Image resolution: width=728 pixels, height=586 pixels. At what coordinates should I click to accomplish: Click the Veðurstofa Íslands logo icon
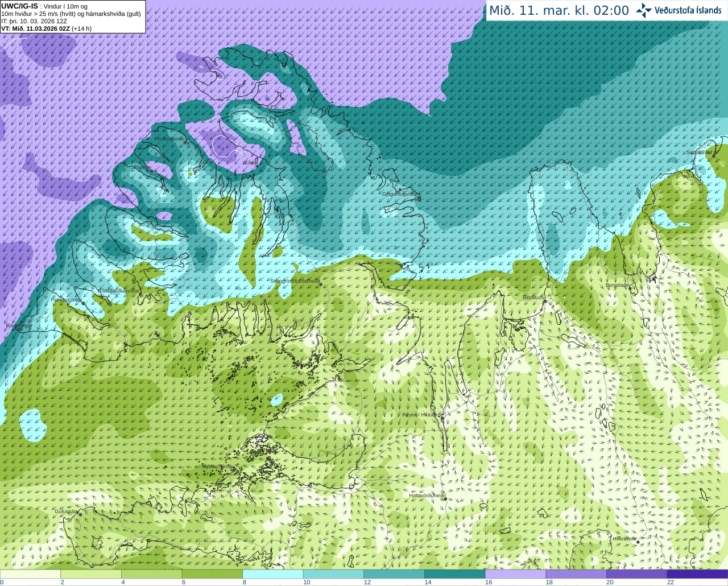coord(644,10)
